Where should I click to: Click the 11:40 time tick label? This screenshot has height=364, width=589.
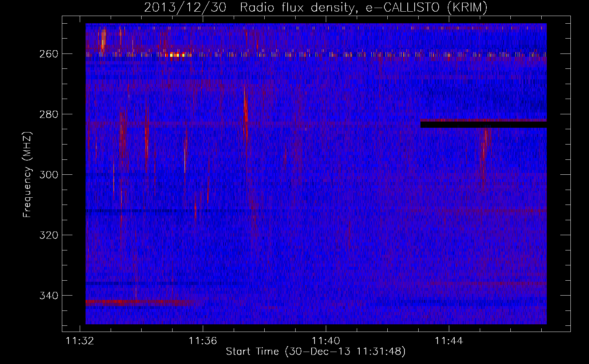click(x=326, y=341)
